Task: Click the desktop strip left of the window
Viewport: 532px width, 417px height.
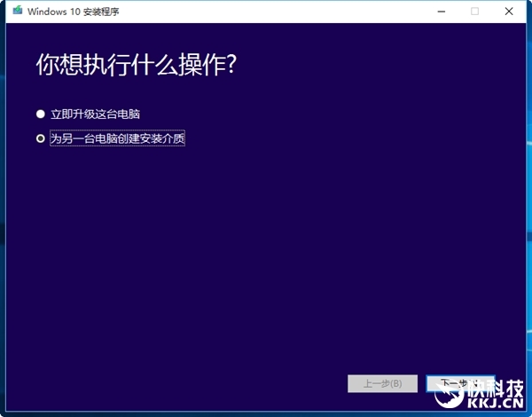Action: pyautogui.click(x=4, y=222)
